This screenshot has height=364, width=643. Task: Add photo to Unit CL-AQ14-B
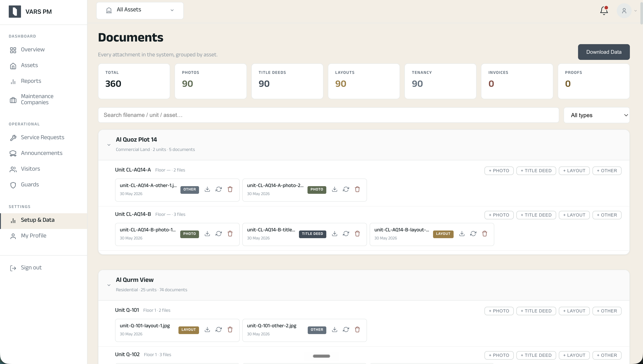499,215
